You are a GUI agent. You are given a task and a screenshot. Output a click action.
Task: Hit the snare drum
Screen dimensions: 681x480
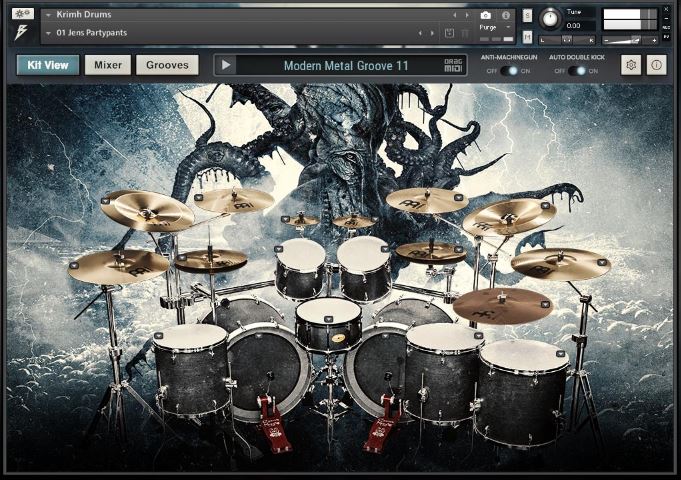click(x=328, y=313)
